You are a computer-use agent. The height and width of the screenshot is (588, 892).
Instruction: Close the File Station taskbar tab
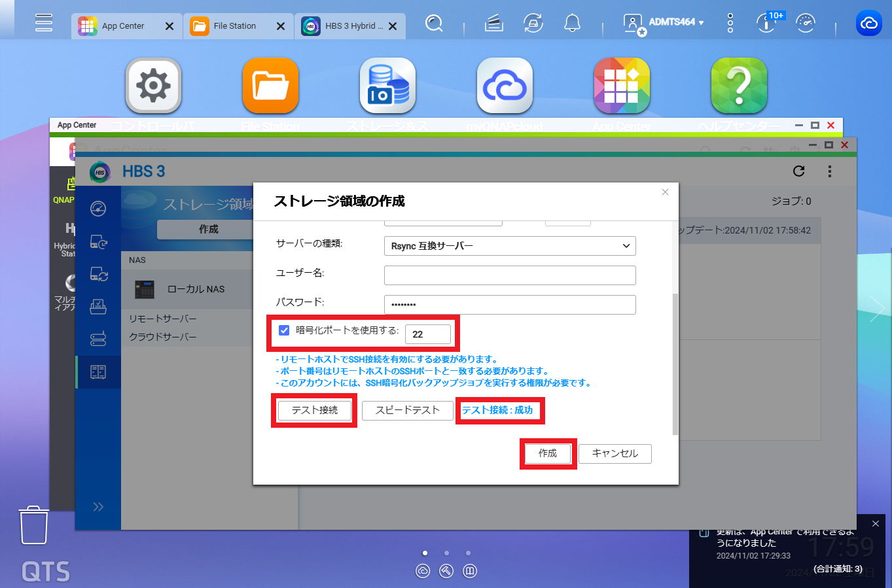click(281, 26)
